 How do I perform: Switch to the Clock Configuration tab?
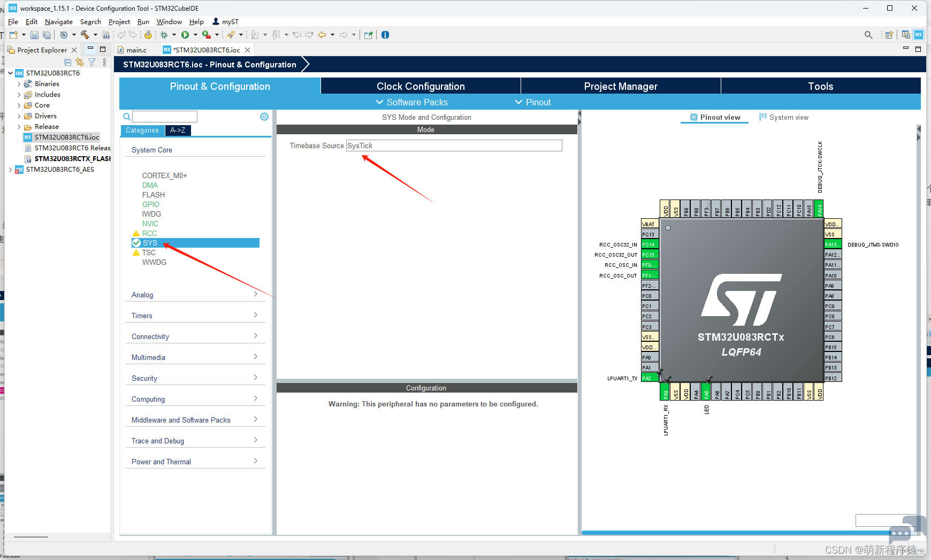click(421, 86)
